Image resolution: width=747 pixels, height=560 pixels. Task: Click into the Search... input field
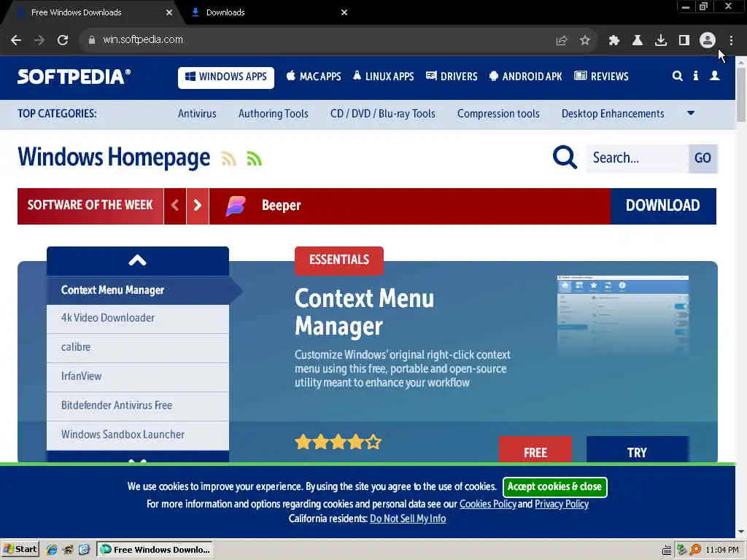(x=638, y=158)
